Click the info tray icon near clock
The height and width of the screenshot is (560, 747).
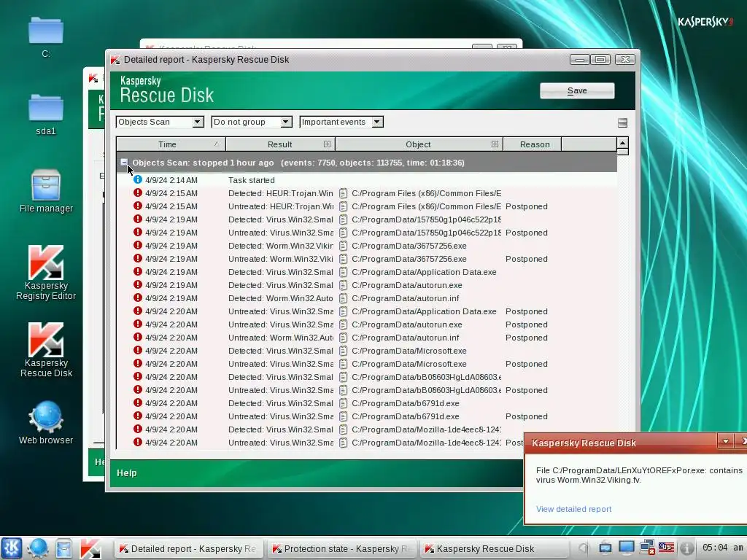[686, 548]
